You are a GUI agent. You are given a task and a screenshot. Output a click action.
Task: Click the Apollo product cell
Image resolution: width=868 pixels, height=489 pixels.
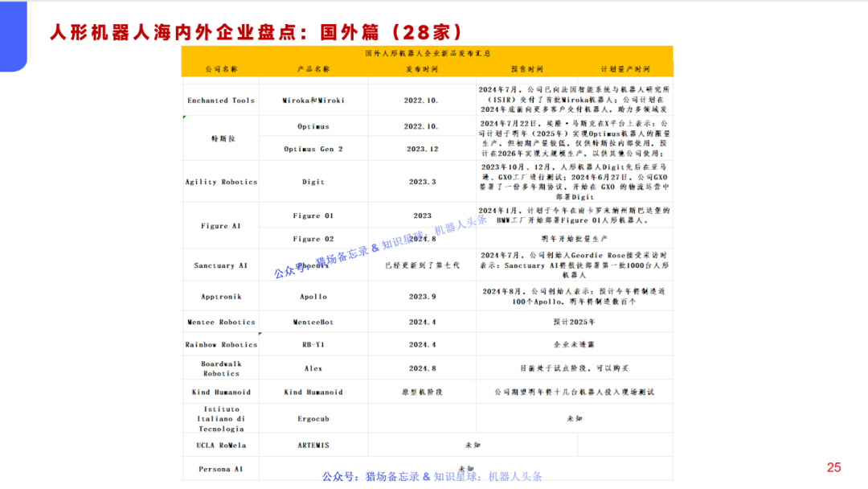(x=313, y=297)
